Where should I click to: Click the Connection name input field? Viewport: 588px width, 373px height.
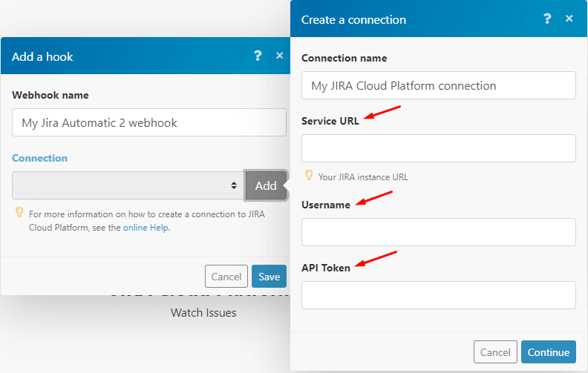click(x=438, y=85)
